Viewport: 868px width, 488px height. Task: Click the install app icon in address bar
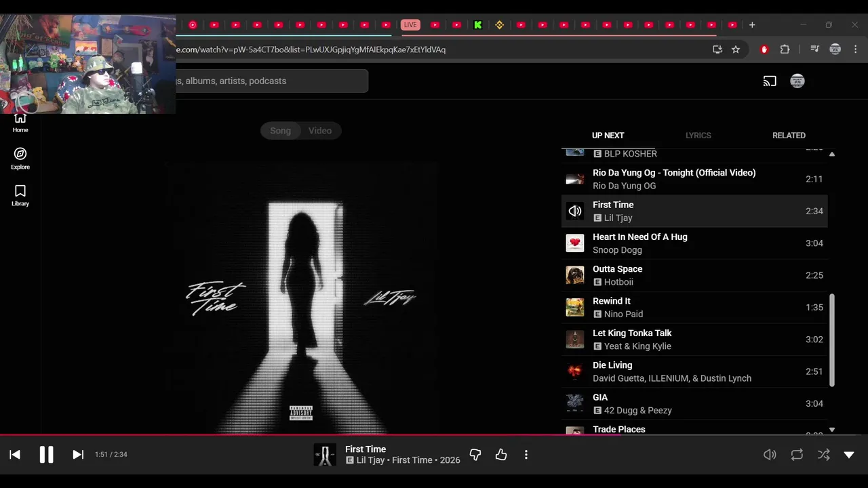pos(717,49)
